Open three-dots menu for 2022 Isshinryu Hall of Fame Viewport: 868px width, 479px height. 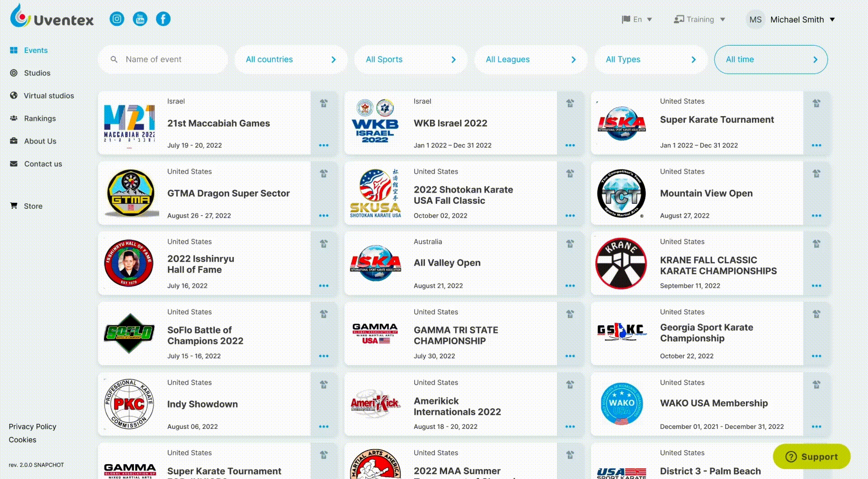(324, 286)
